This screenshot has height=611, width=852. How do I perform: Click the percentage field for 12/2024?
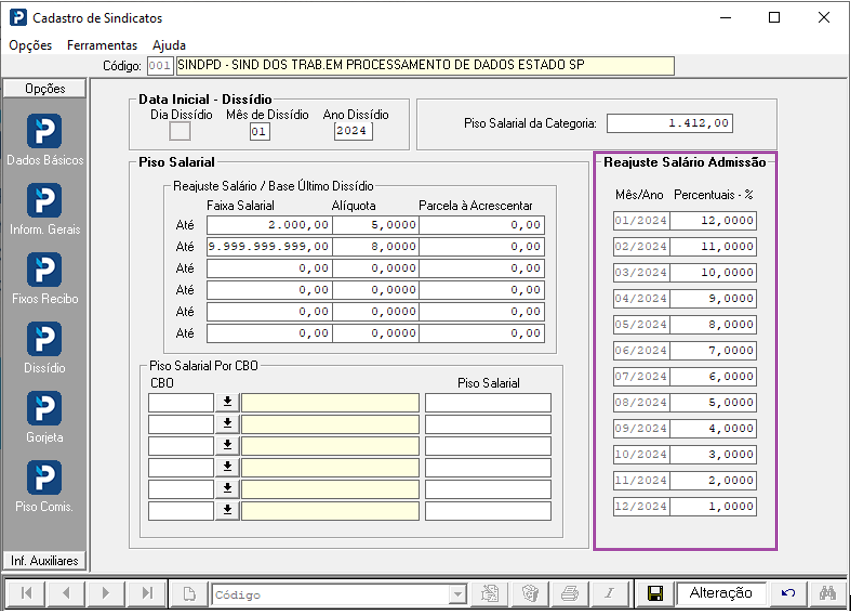click(x=713, y=507)
